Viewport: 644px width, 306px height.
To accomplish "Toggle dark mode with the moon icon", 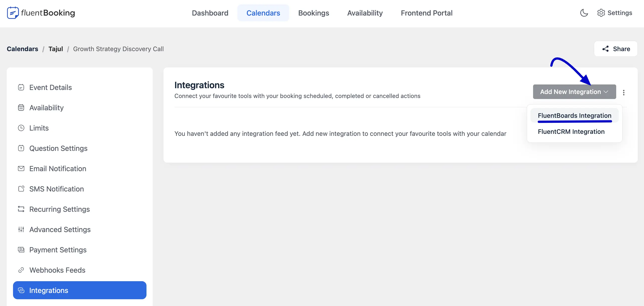I will (x=584, y=13).
